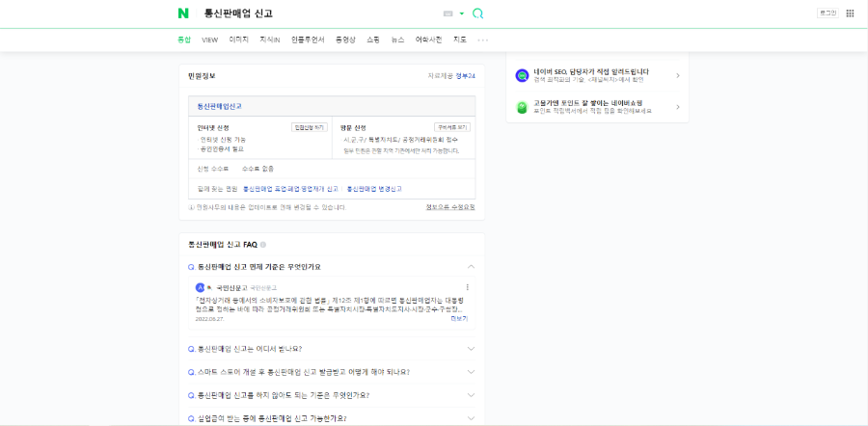Open the 인플루언서 tab
This screenshot has height=426, width=868.
coord(308,40)
